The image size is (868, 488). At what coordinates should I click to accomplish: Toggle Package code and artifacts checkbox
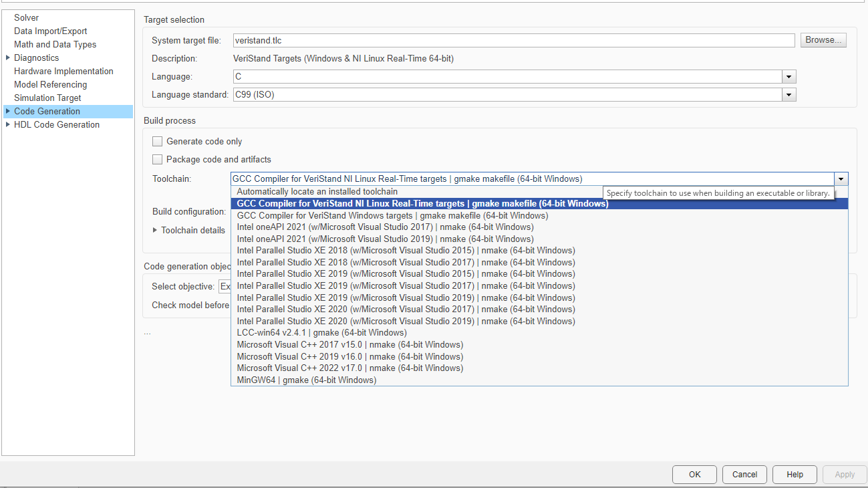pos(158,160)
